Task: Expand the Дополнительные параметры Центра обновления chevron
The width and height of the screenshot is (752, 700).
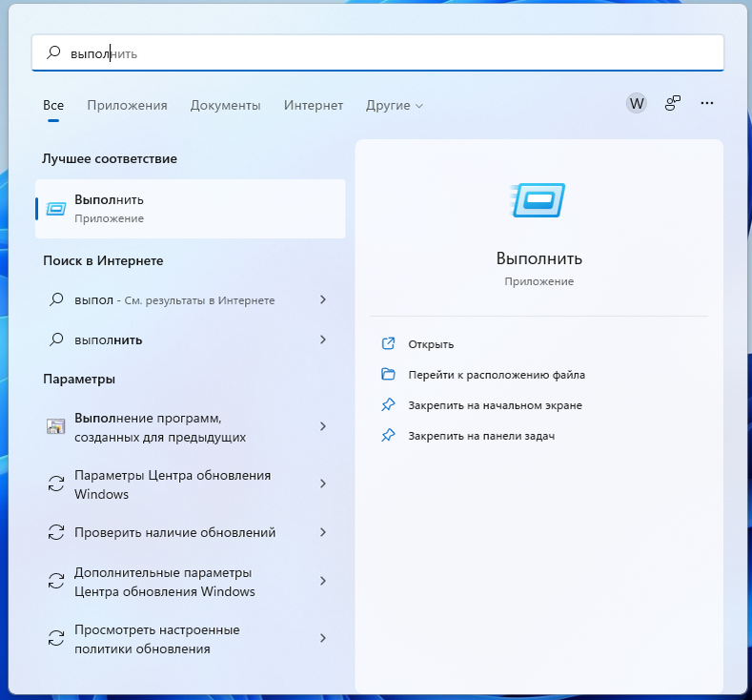Action: [323, 581]
